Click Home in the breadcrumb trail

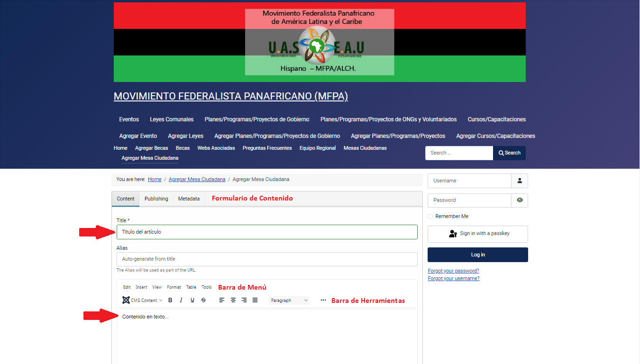(x=155, y=180)
